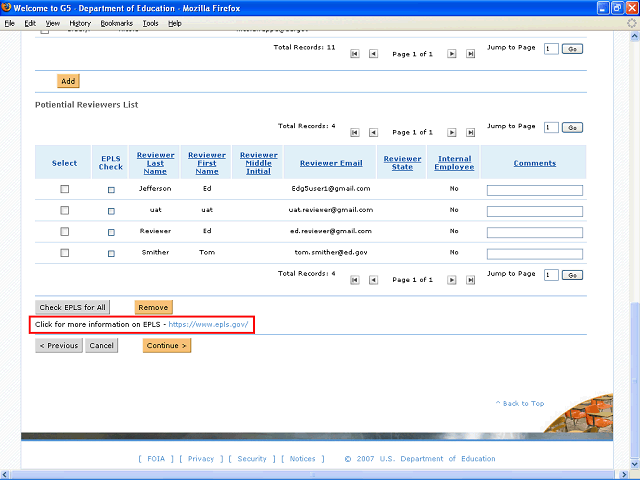The height and width of the screenshot is (480, 640).
Task: Select the checkbox for reviewer Jefferson
Action: pyautogui.click(x=65, y=189)
